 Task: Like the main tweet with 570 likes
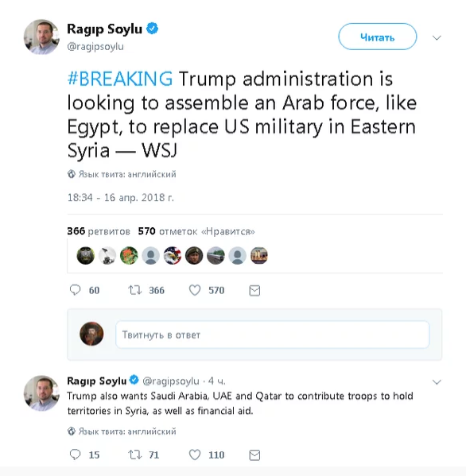(195, 290)
